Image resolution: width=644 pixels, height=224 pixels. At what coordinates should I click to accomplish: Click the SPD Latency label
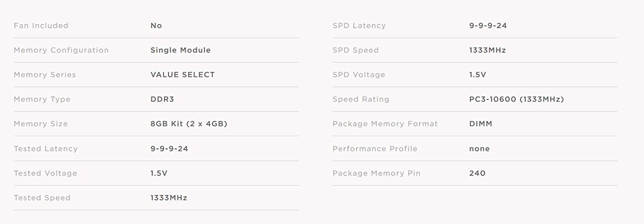359,26
